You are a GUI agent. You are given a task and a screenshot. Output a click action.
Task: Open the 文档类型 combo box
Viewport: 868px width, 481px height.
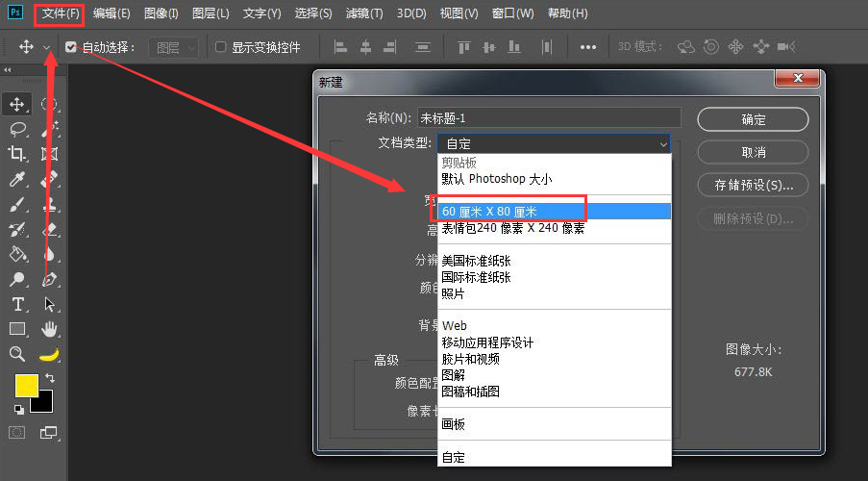click(x=554, y=143)
